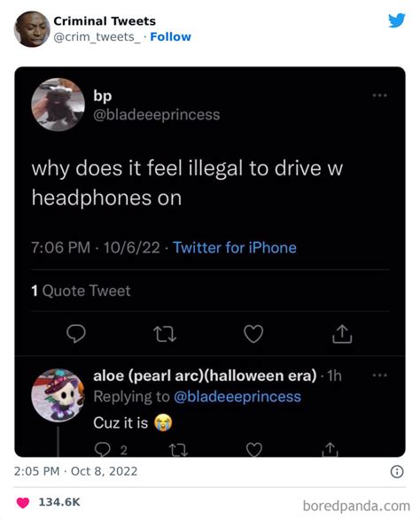
Task: Open the three-dot menu on aloe's reply
Action: click(x=379, y=376)
